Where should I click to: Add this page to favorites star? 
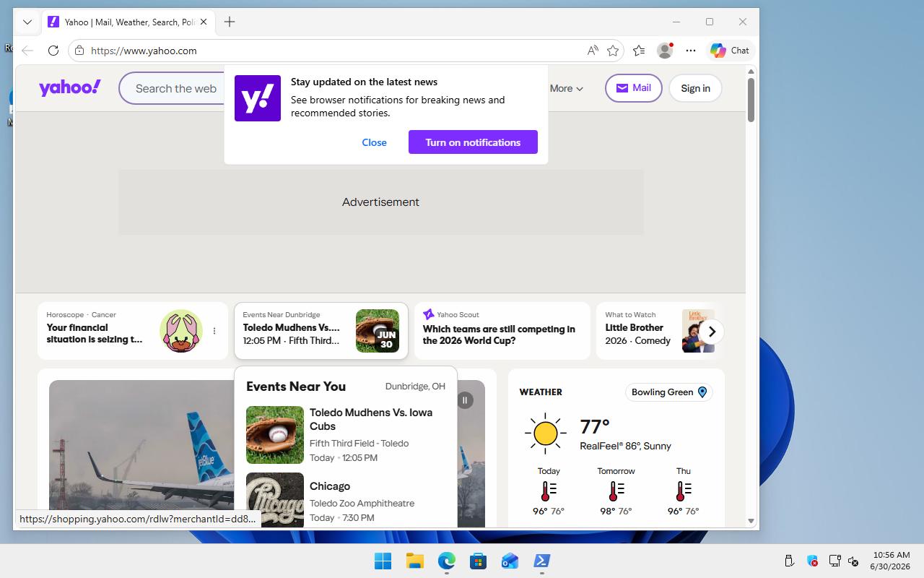(613, 51)
